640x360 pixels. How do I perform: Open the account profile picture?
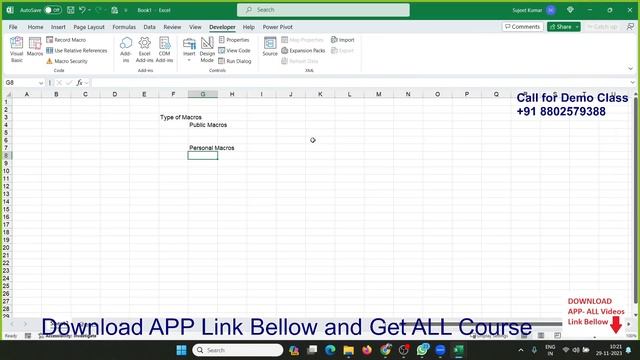[551, 10]
